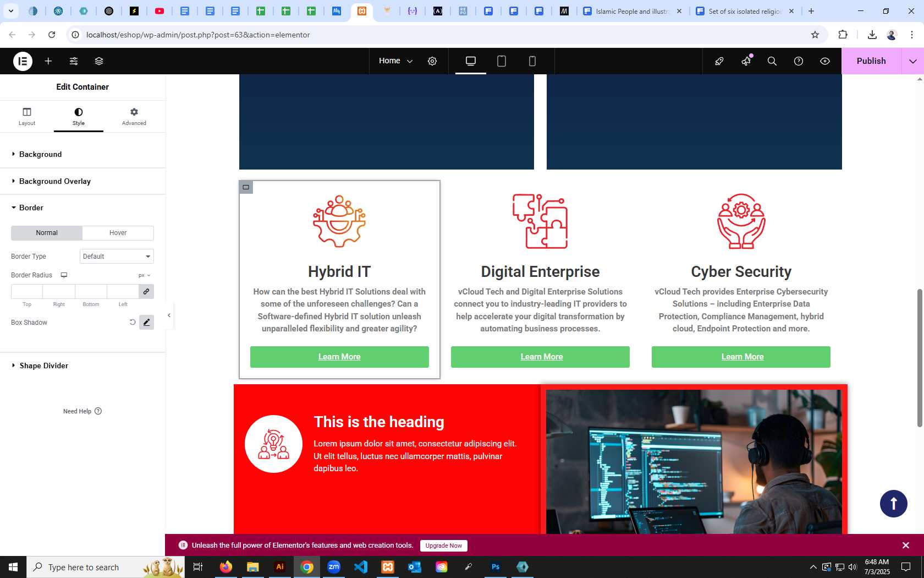
Task: Click the rocket launch icon
Action: [719, 61]
